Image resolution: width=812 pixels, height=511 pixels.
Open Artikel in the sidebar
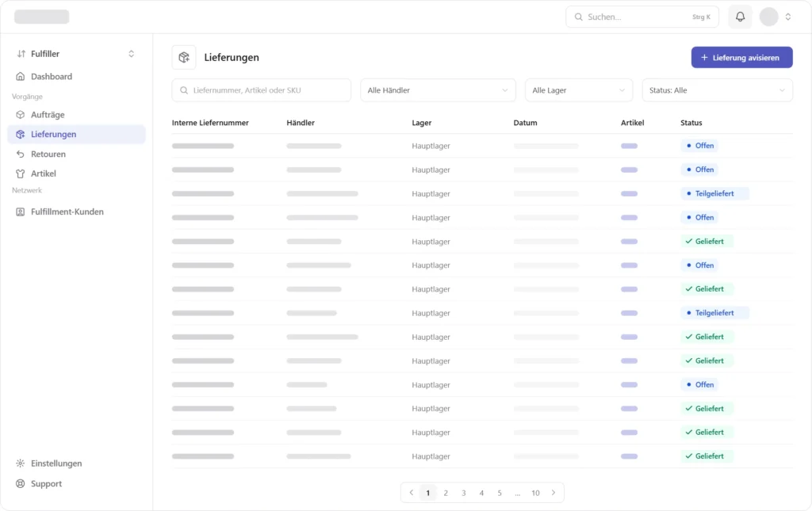(x=77, y=174)
